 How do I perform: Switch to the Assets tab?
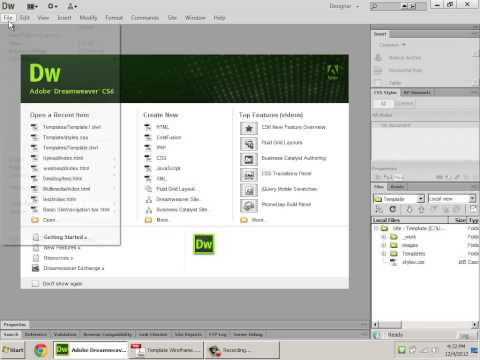(397, 187)
